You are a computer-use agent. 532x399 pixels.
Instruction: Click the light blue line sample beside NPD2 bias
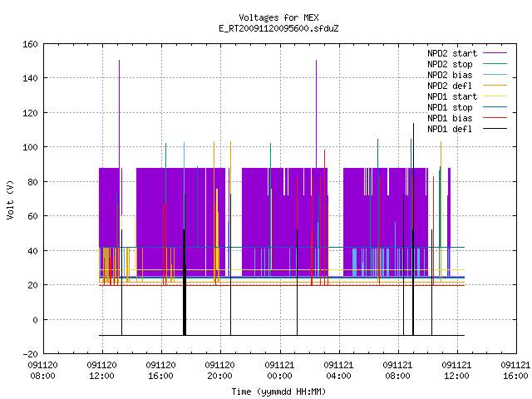click(x=495, y=75)
